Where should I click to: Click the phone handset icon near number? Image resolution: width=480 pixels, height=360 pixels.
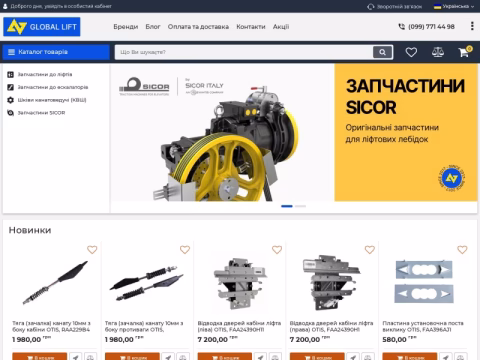coord(402,26)
